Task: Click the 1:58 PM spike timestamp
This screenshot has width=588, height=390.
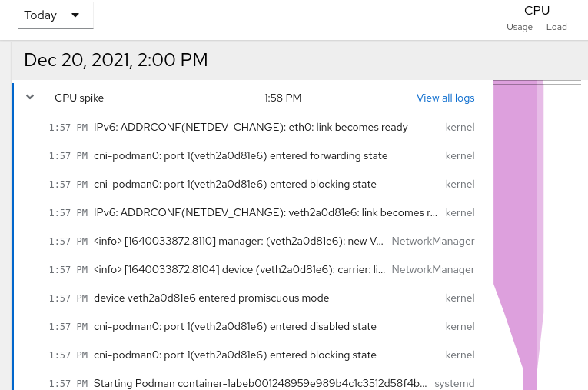Action: pos(283,98)
